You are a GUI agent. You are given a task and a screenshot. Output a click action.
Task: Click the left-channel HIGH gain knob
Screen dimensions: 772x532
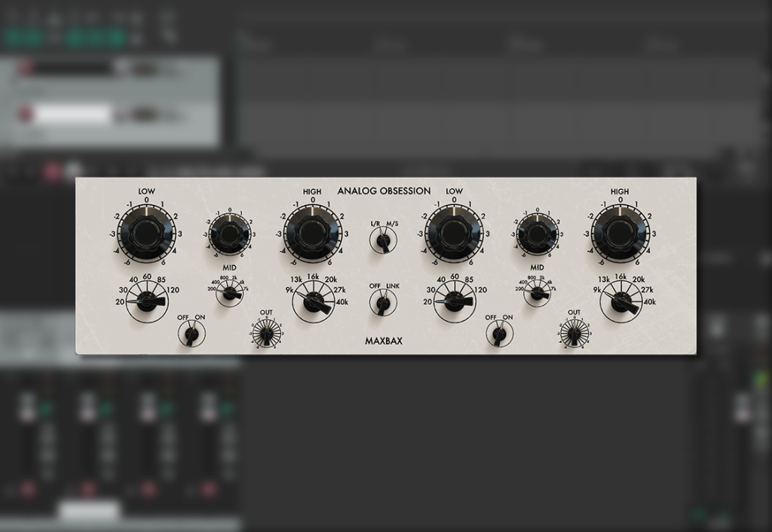[313, 234]
